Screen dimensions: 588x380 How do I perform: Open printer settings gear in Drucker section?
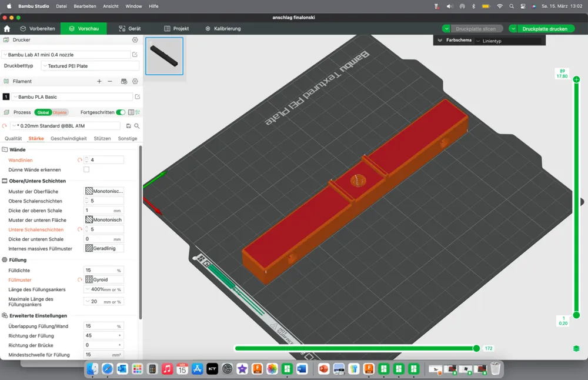click(135, 40)
